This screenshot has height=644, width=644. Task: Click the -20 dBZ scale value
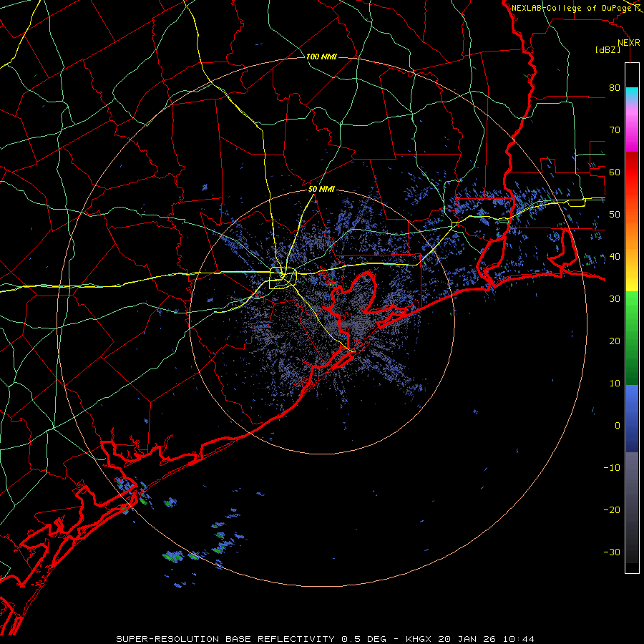click(612, 510)
